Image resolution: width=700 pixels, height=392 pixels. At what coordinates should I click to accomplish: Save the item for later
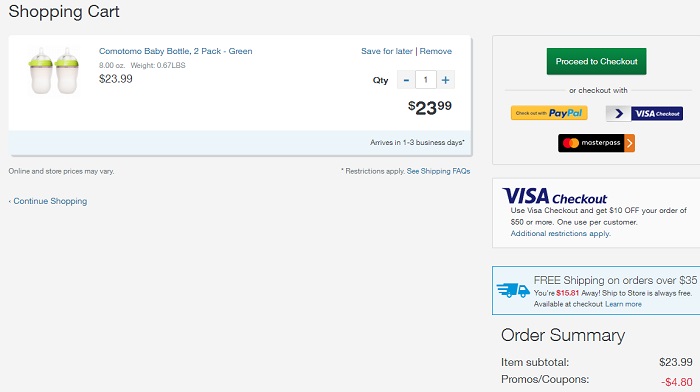tap(387, 51)
